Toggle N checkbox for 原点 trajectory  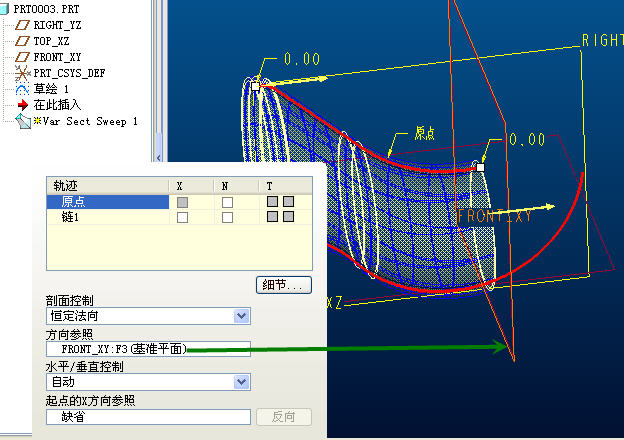227,202
